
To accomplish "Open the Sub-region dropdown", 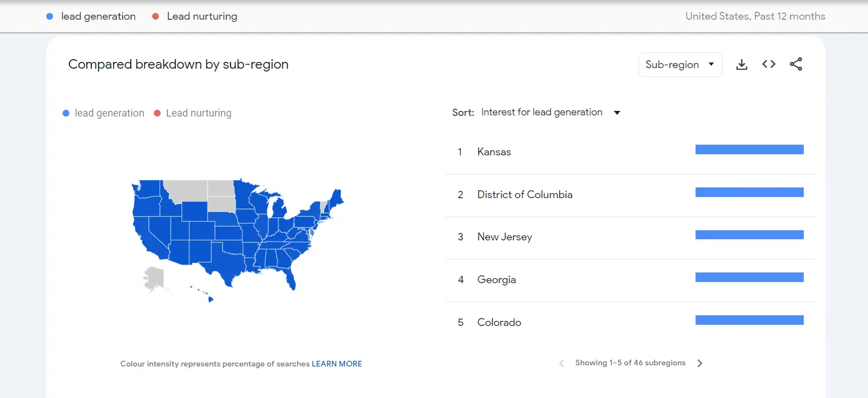I will click(x=680, y=64).
